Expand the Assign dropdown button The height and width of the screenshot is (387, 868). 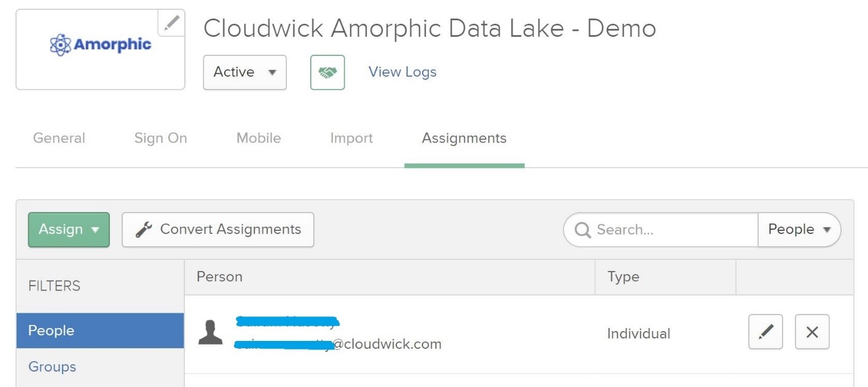click(x=69, y=230)
